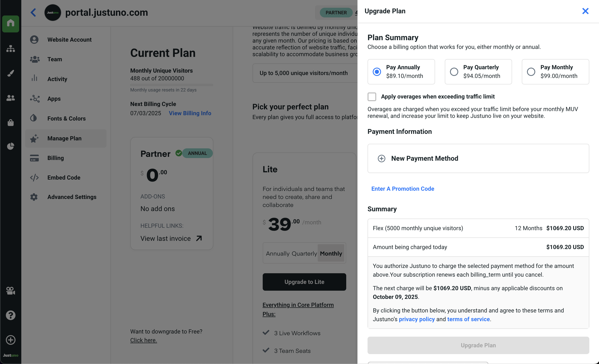The height and width of the screenshot is (364, 599).
Task: Open the unique visitors per month dropdown
Action: click(x=304, y=73)
